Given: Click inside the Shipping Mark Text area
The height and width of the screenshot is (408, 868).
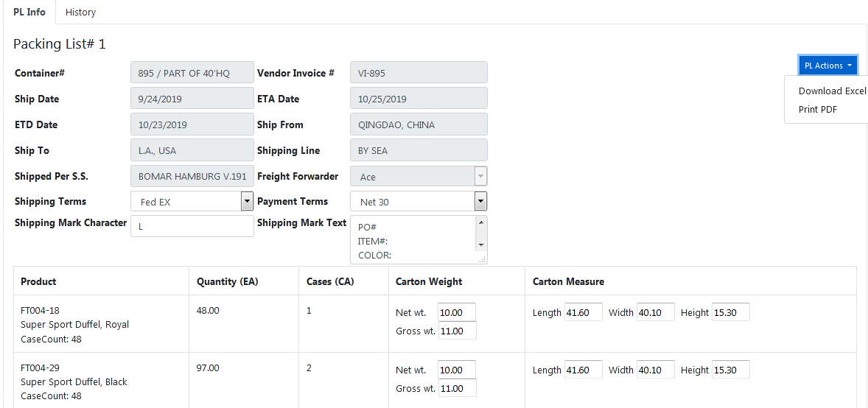Looking at the screenshot, I should [414, 239].
